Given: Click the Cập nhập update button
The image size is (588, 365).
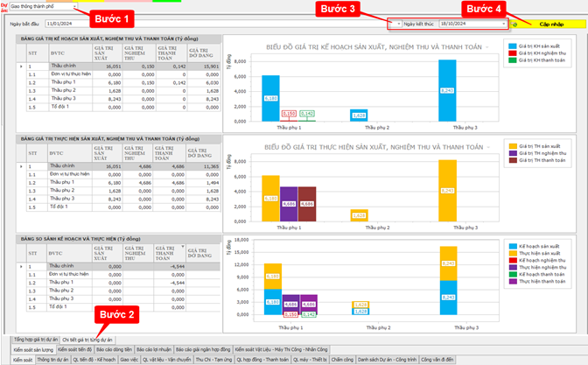Looking at the screenshot, I should click(x=551, y=25).
